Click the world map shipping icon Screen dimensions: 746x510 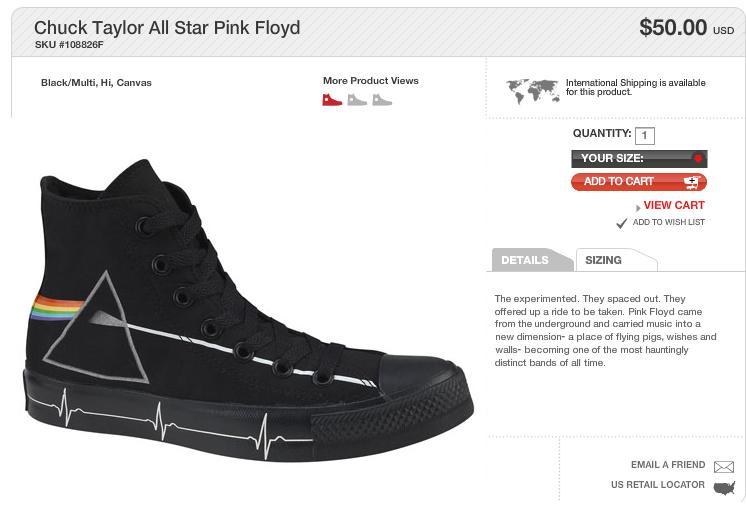click(x=532, y=91)
